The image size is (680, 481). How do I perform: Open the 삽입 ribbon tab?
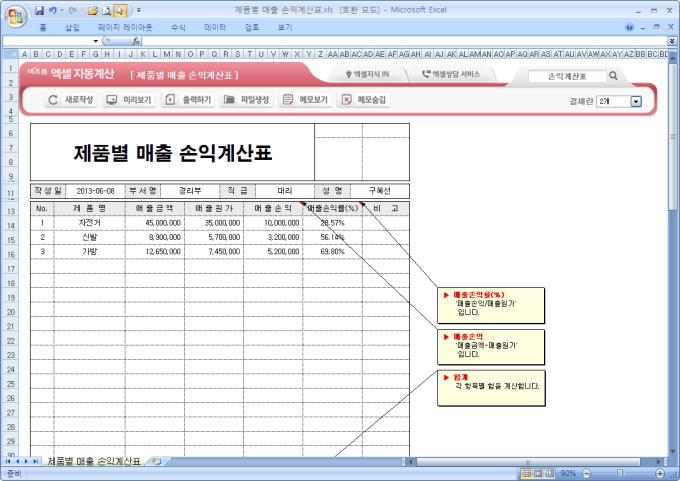click(x=72, y=28)
